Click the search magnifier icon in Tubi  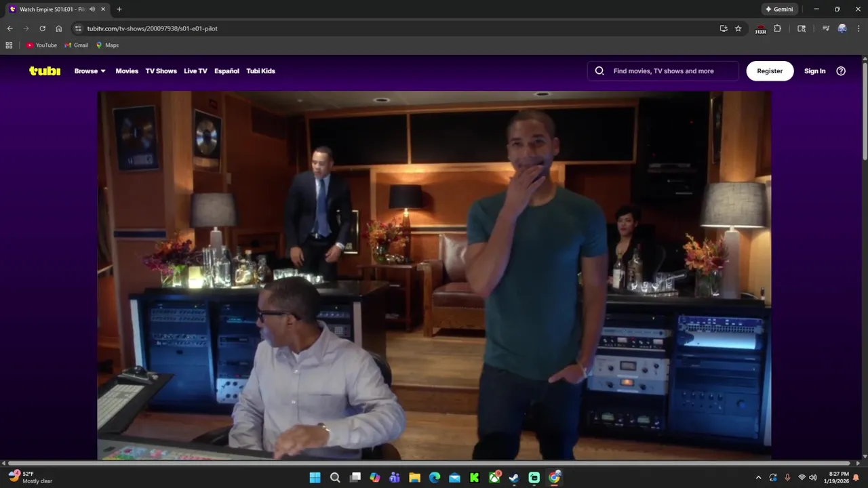(x=599, y=70)
